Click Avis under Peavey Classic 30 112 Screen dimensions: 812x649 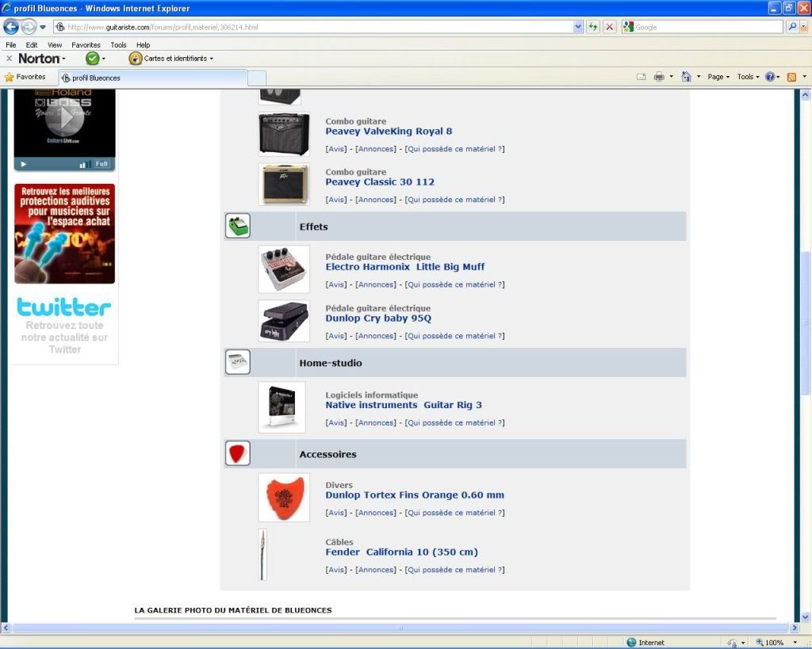pyautogui.click(x=336, y=200)
